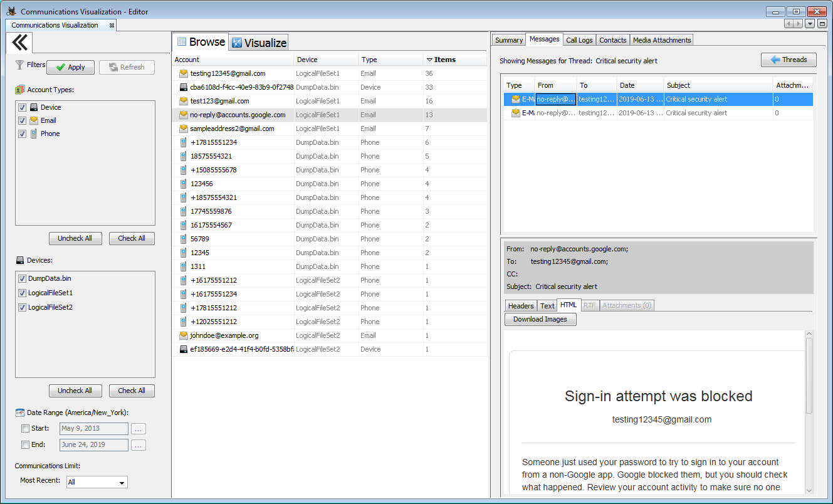Viewport: 833px width, 504px height.
Task: Uncheck the DumpData.bin device checkbox
Action: (x=23, y=278)
